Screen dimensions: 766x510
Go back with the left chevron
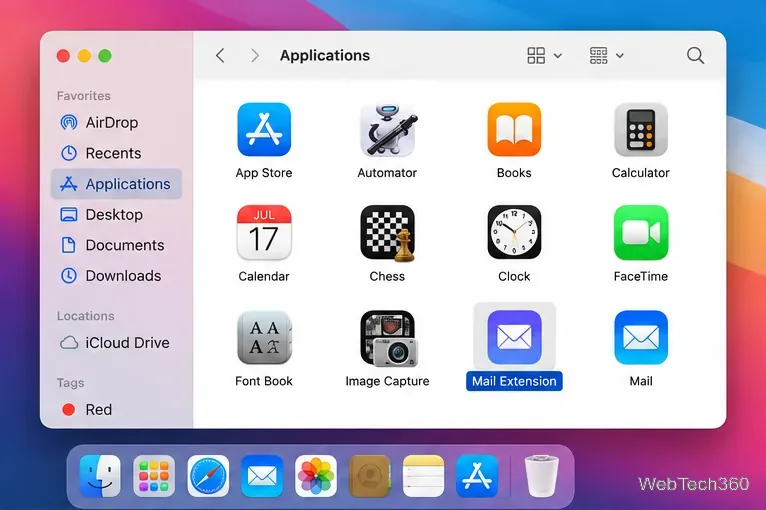220,56
